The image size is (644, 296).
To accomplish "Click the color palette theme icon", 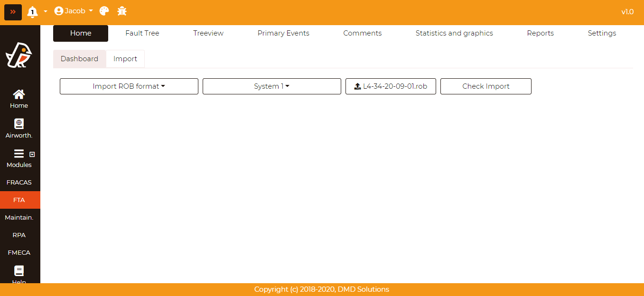I will pyautogui.click(x=104, y=11).
